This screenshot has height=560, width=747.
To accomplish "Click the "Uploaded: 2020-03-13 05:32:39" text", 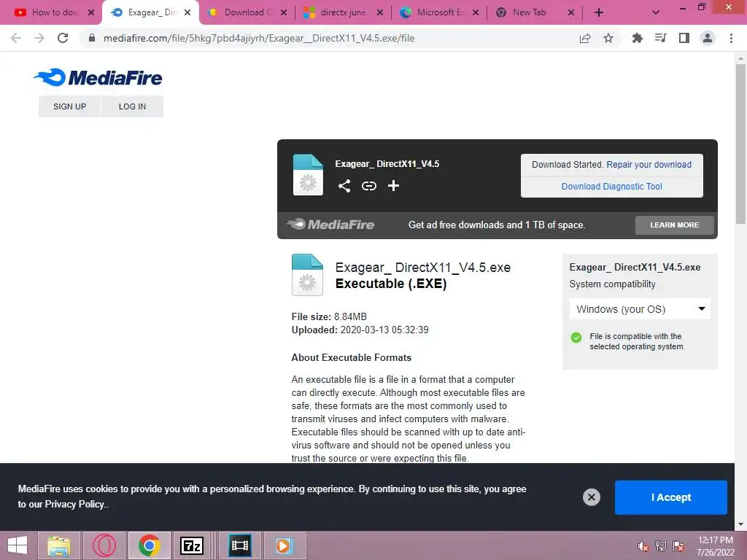I will 360,330.
